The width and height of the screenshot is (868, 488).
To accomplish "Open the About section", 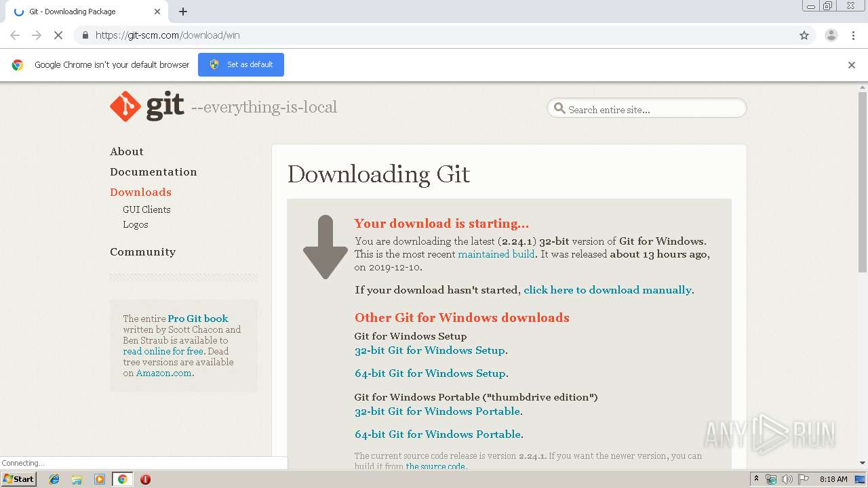I will pyautogui.click(x=127, y=151).
